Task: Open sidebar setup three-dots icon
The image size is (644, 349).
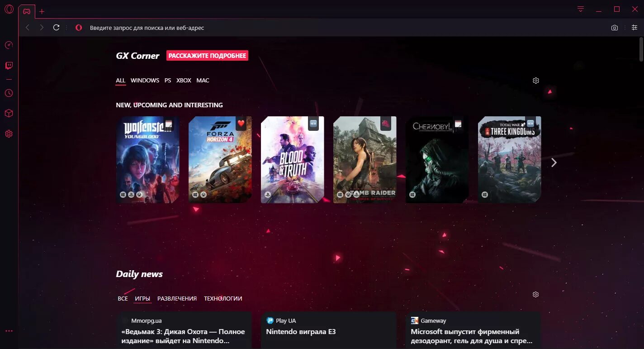Action: pyautogui.click(x=9, y=331)
